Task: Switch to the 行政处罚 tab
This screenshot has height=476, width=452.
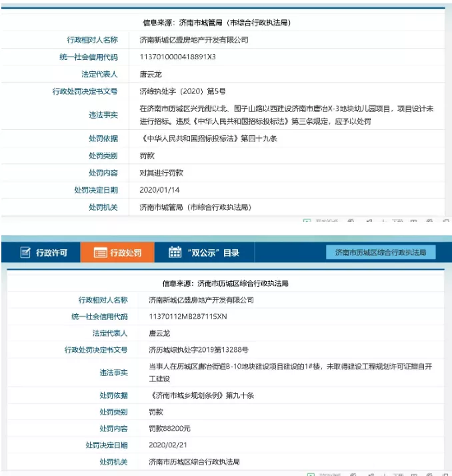Action: 117,252
